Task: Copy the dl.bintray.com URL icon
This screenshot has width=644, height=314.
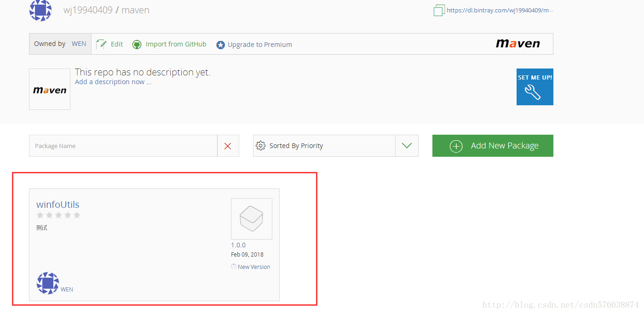Action: click(439, 10)
